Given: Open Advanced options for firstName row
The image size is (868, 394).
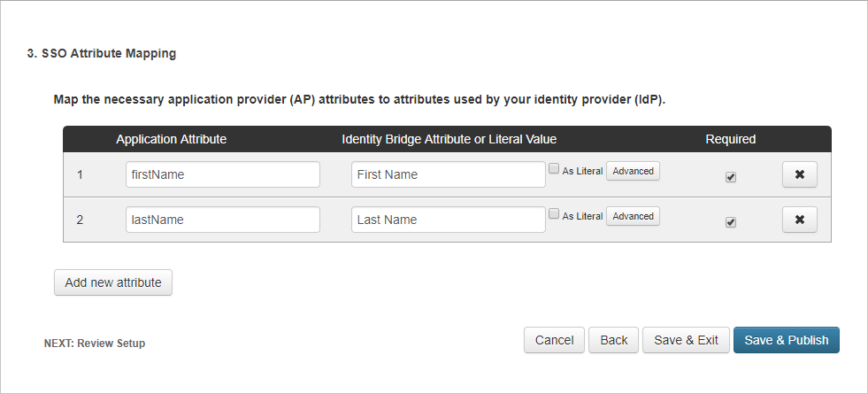Looking at the screenshot, I should (x=633, y=171).
